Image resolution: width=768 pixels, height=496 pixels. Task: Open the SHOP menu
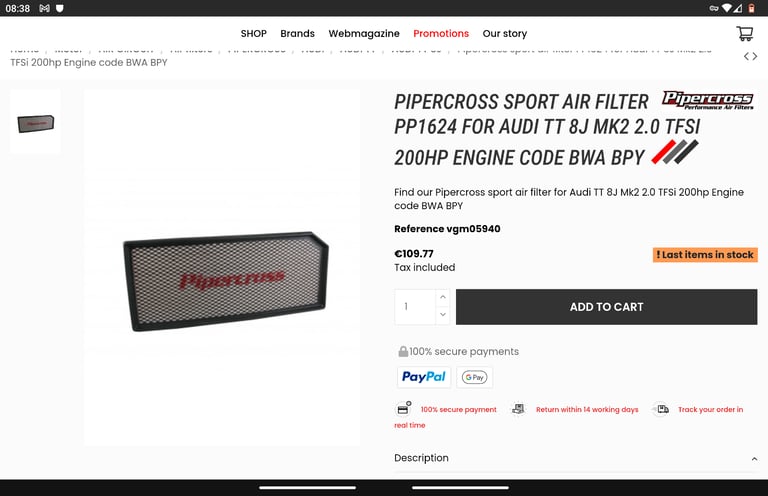point(254,33)
